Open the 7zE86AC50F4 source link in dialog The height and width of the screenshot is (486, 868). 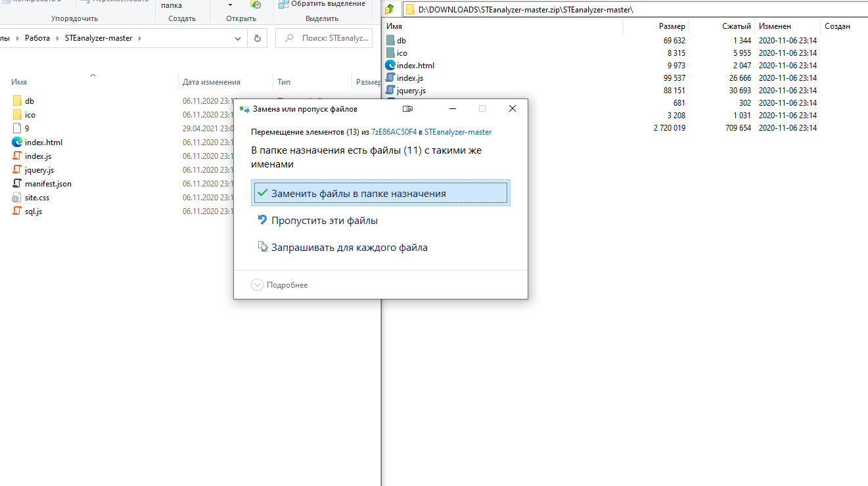pos(394,132)
